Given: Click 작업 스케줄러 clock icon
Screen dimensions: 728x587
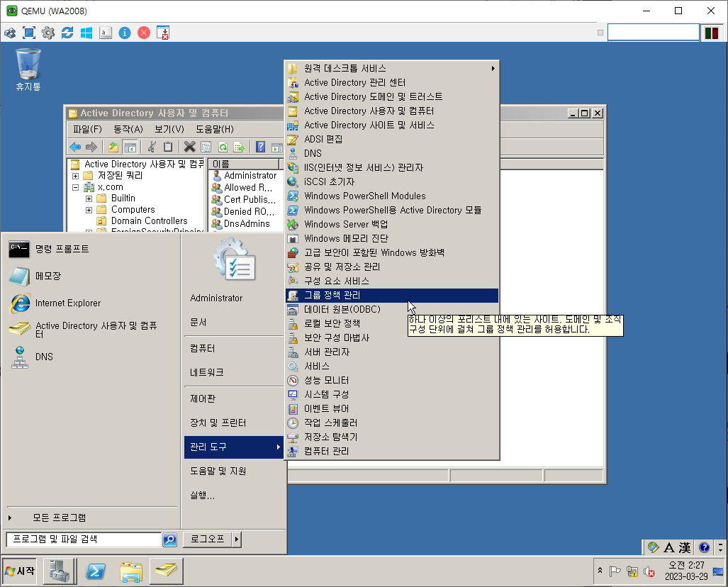Looking at the screenshot, I should click(293, 423).
